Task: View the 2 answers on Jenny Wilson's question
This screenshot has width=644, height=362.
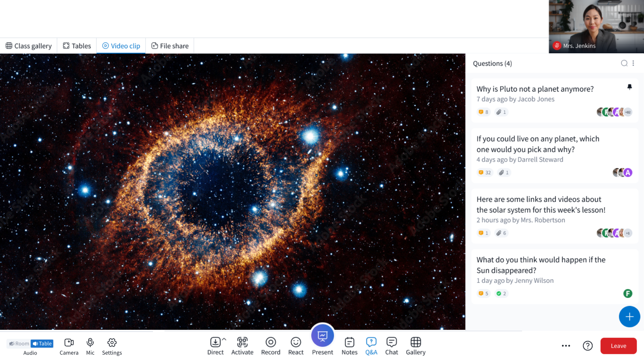Action: coord(501,294)
